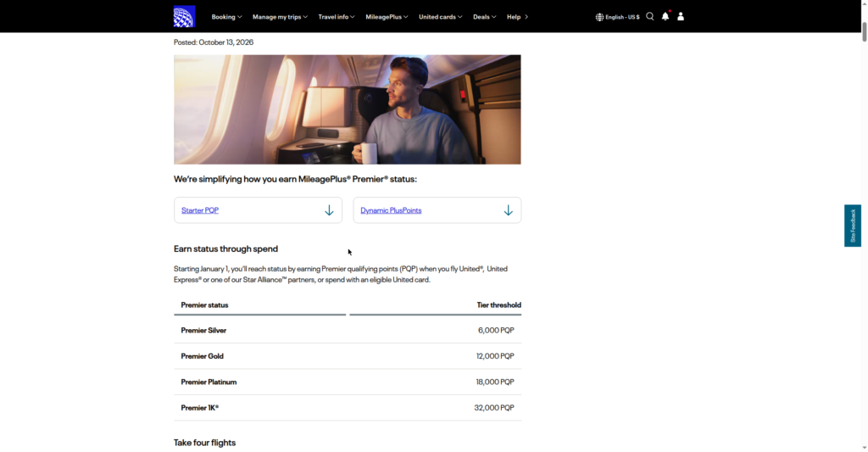Click the United globe logo
The width and height of the screenshot is (868, 452).
pos(184,17)
